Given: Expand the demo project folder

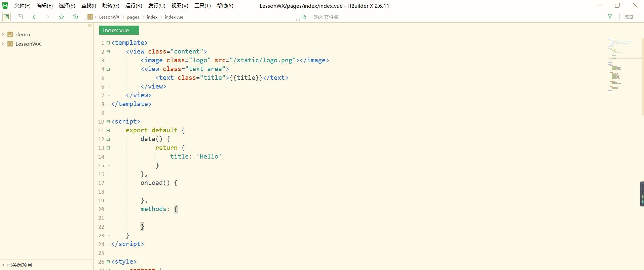Looking at the screenshot, I should (3, 34).
